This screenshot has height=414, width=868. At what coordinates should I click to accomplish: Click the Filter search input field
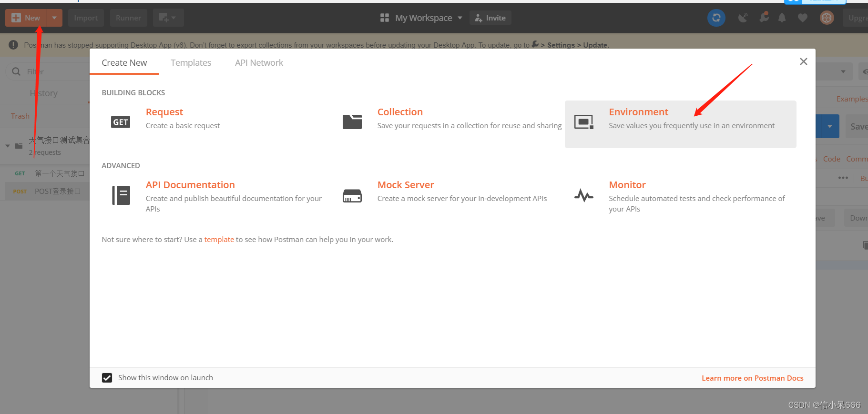point(48,71)
